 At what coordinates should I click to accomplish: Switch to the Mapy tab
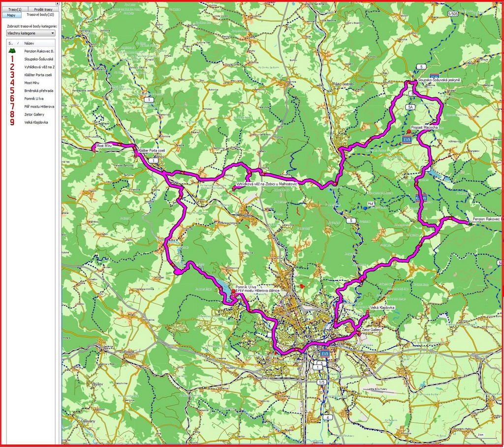[11, 15]
